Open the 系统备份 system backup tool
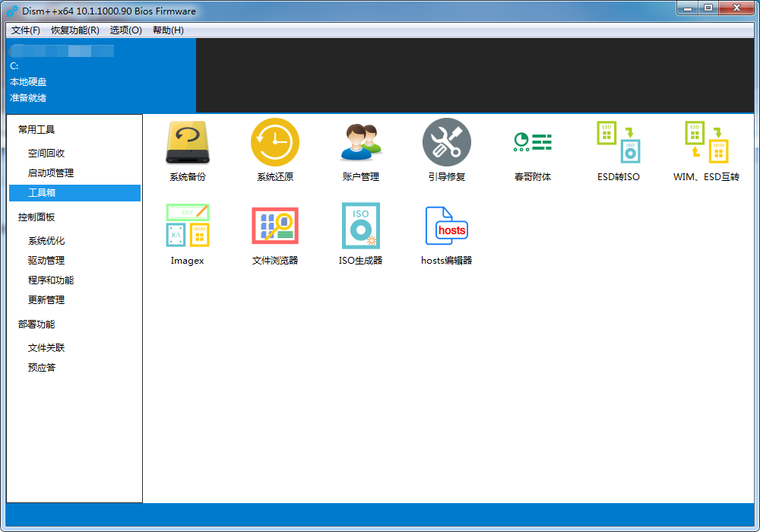The image size is (760, 532). click(x=187, y=143)
